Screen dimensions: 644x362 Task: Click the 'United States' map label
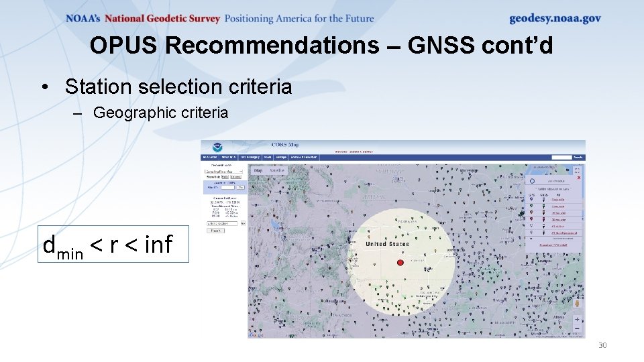coord(387,244)
